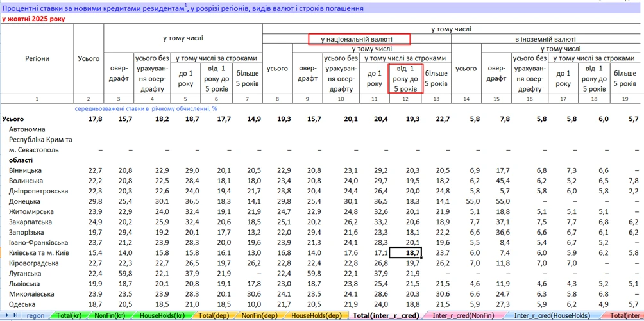The image size is (644, 321).
Task: Click the 8,4 value in Івано-Франківська row
Action: coord(505,243)
